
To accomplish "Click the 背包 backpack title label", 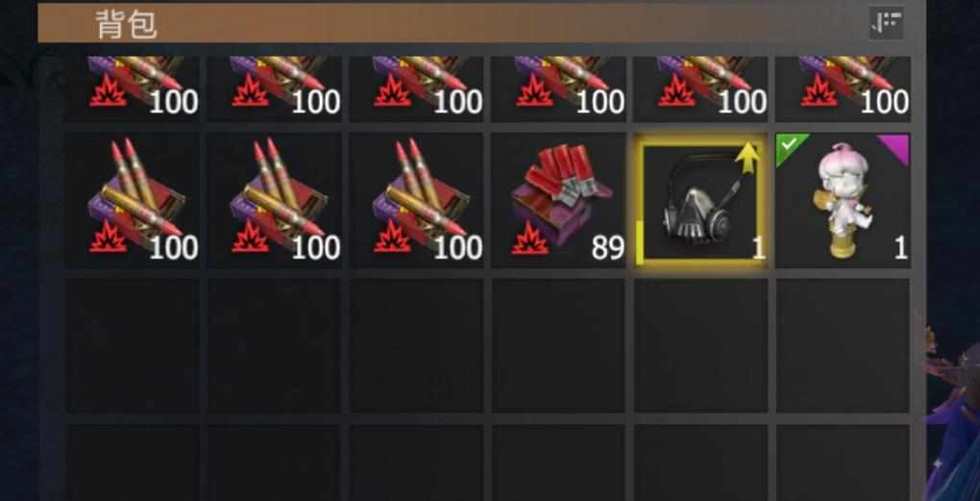I will 127,24.
